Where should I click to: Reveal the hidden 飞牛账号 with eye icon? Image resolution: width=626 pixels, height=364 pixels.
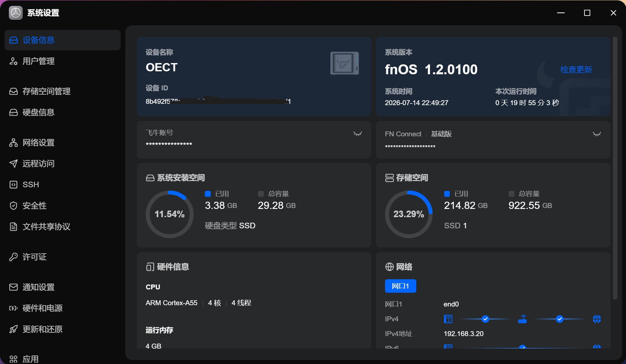click(357, 133)
